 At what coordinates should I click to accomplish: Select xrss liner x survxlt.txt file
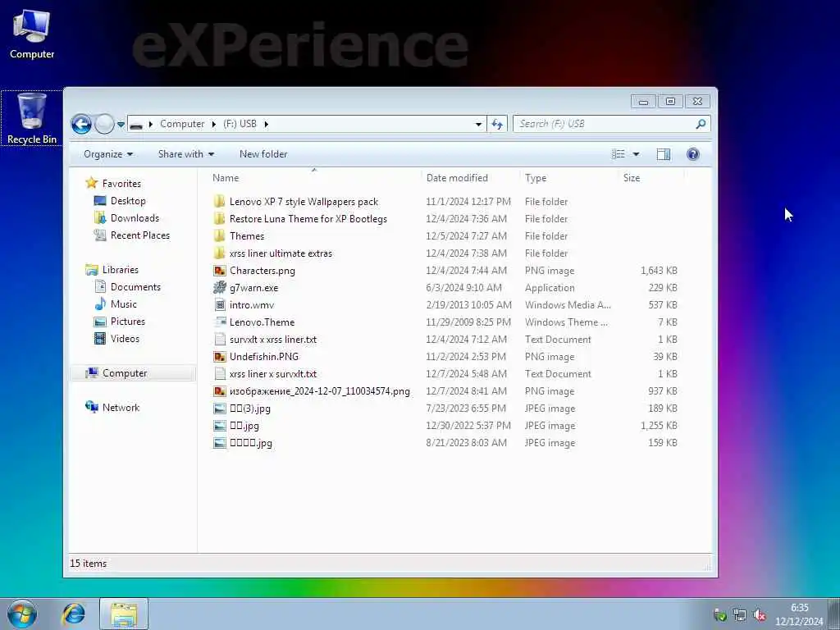272,374
